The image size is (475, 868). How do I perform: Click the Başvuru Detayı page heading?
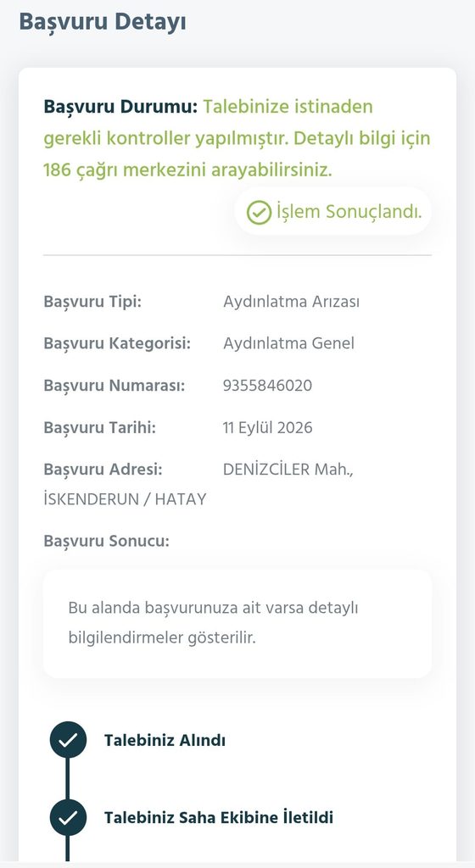click(x=103, y=22)
